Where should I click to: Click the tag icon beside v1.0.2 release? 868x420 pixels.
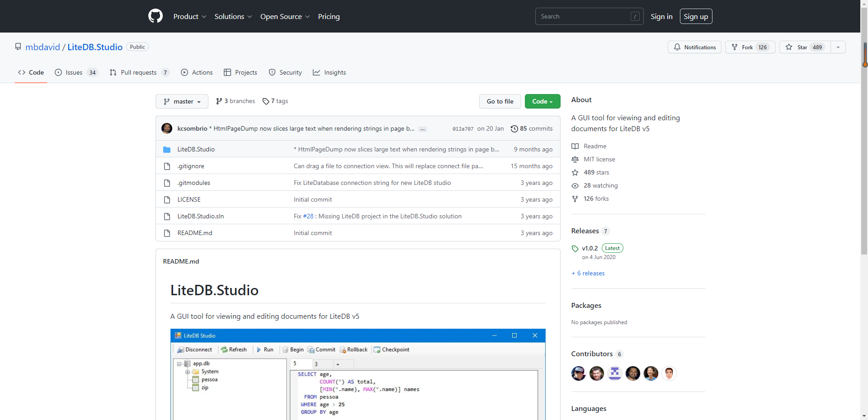575,249
